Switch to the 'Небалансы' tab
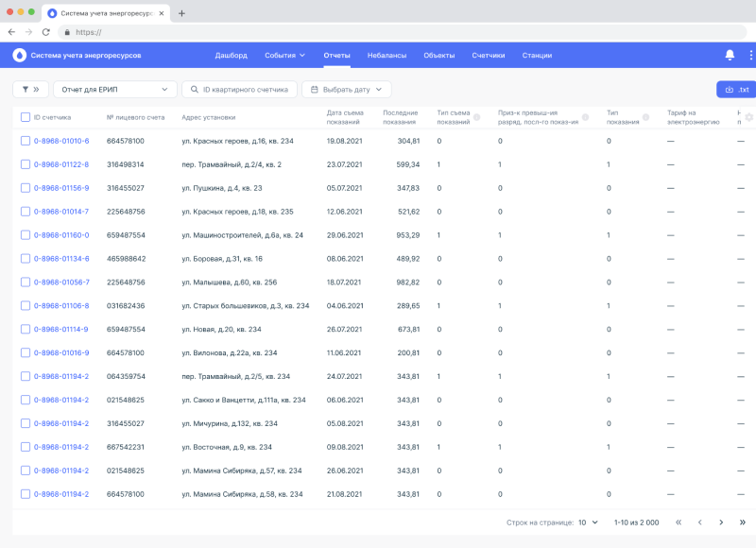Image resolution: width=756 pixels, height=548 pixels. [387, 56]
